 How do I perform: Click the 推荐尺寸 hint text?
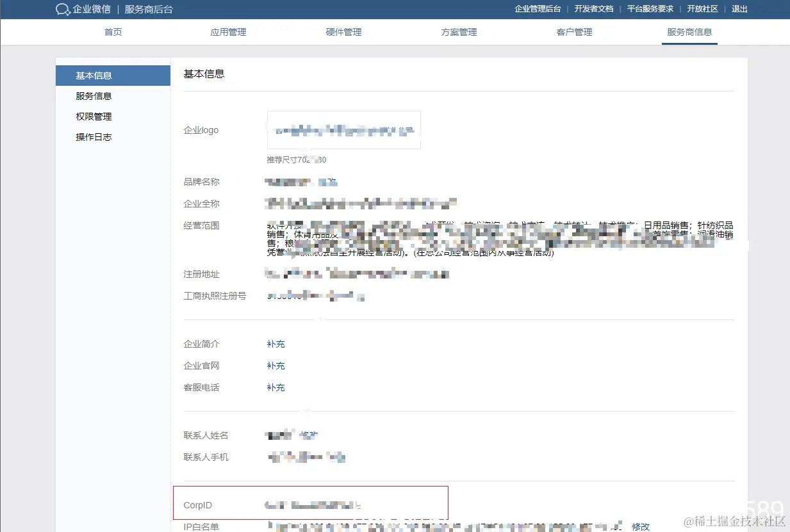click(297, 160)
